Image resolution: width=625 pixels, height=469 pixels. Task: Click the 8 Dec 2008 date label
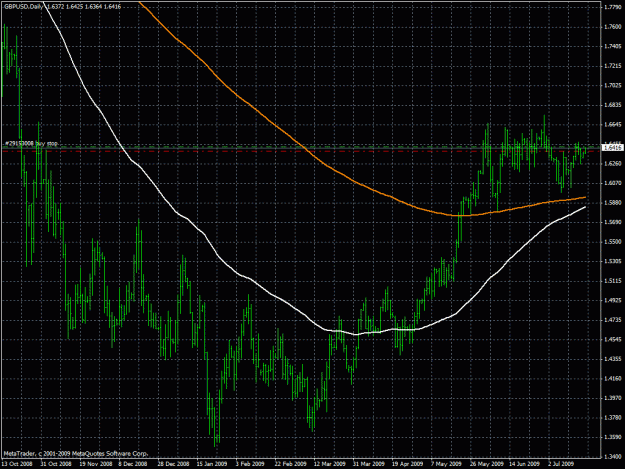(133, 464)
